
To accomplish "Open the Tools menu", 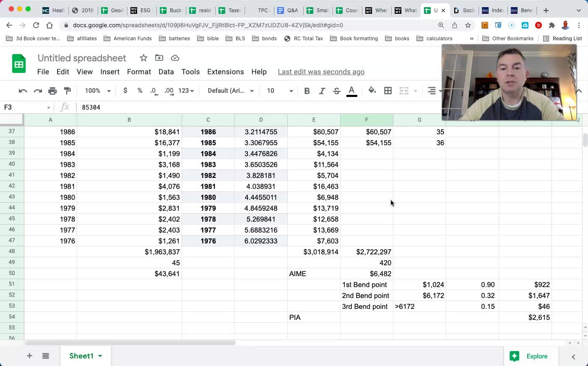I will (190, 72).
